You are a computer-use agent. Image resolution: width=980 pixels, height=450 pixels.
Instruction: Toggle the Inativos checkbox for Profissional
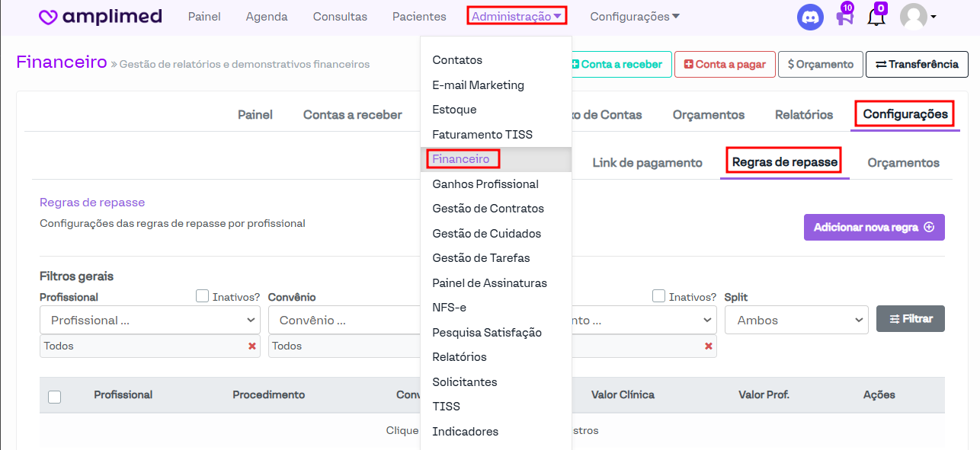pyautogui.click(x=203, y=296)
